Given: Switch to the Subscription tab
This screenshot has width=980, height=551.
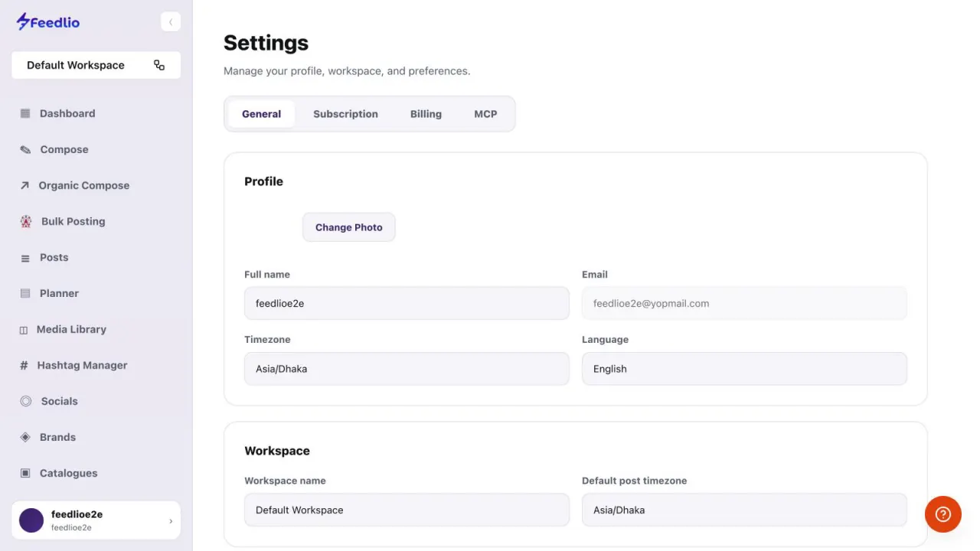Looking at the screenshot, I should 345,114.
